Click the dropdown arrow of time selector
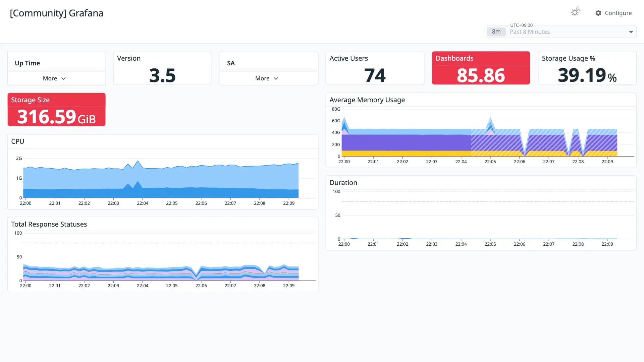Image resolution: width=644 pixels, height=362 pixels. coord(631,32)
